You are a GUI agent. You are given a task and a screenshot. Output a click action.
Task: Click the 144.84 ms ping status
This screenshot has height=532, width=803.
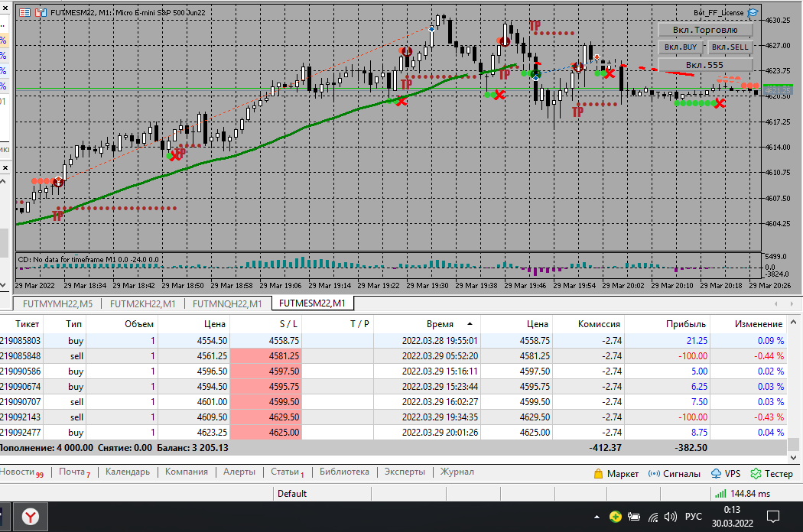click(x=750, y=494)
